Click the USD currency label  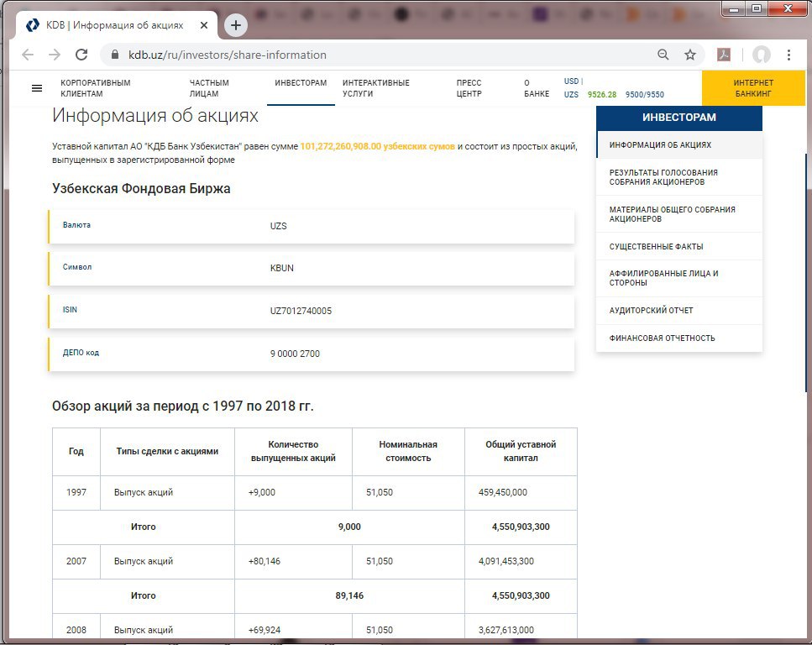point(571,81)
